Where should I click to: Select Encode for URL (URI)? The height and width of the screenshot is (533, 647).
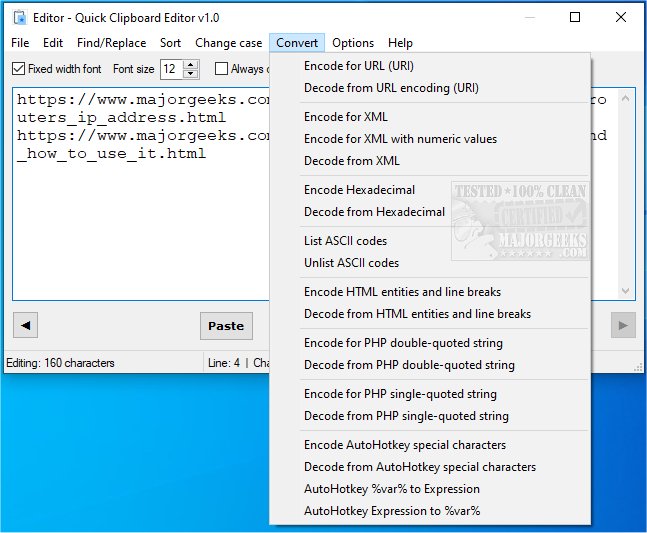(x=359, y=66)
